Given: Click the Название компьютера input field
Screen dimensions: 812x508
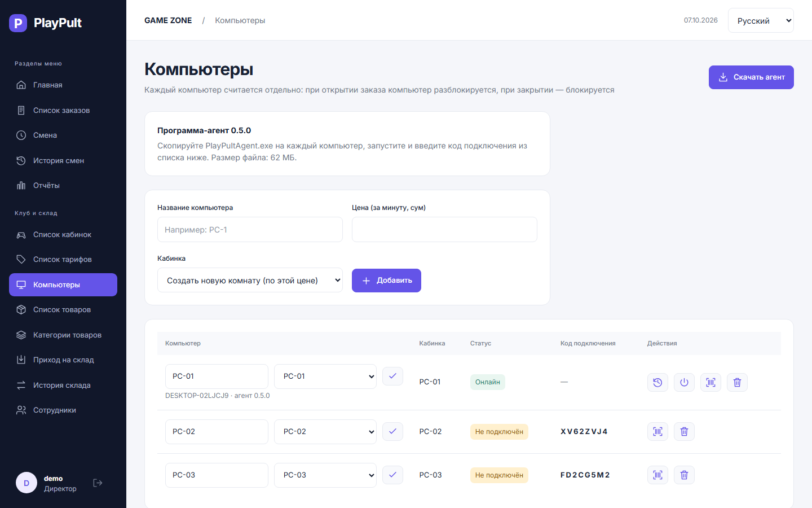Looking at the screenshot, I should 250,230.
